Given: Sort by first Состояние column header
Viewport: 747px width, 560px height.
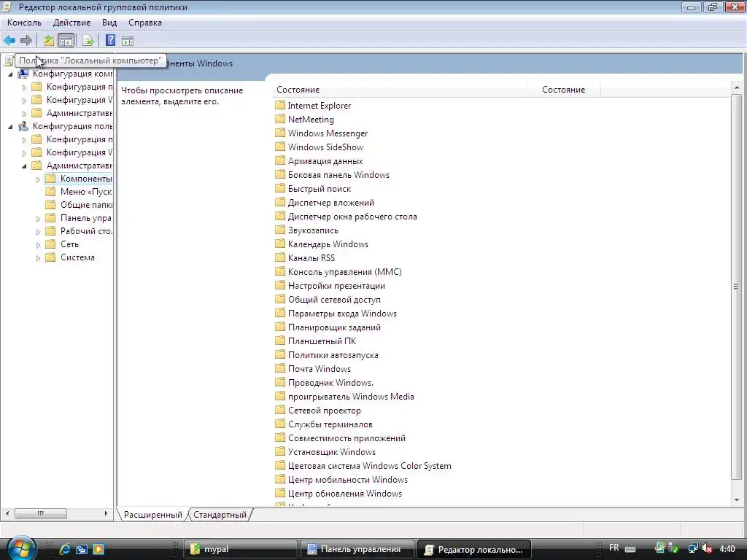Looking at the screenshot, I should tap(399, 90).
